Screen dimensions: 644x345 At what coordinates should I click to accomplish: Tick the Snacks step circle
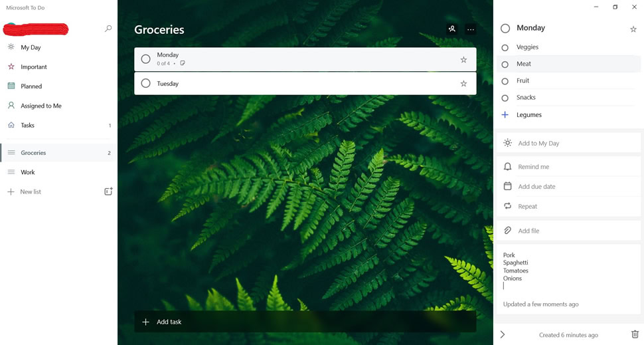point(505,98)
